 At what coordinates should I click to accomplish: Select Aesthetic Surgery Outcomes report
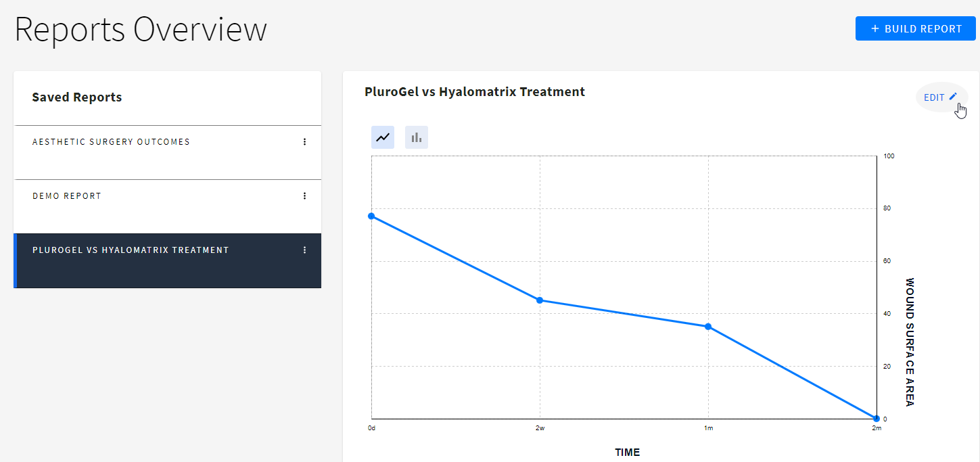pos(111,142)
